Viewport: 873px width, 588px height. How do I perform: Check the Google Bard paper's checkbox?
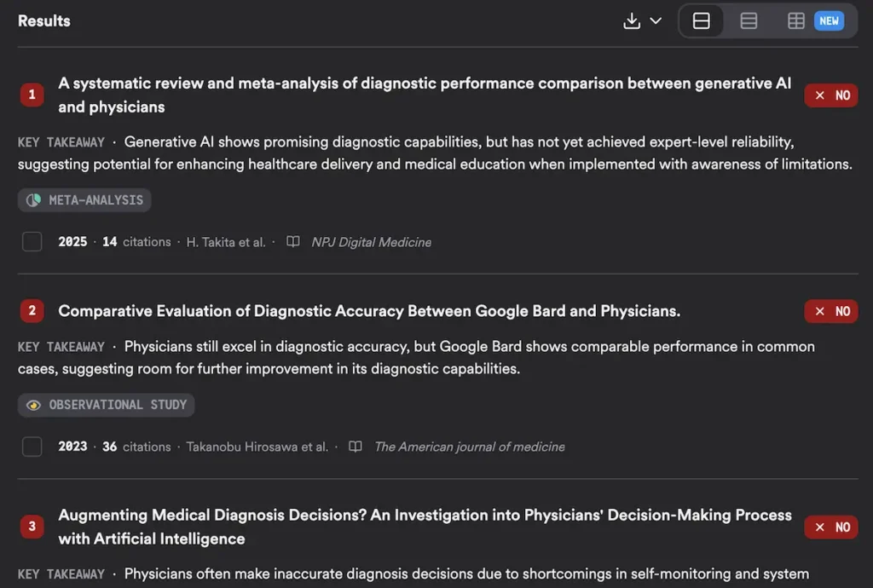point(32,446)
